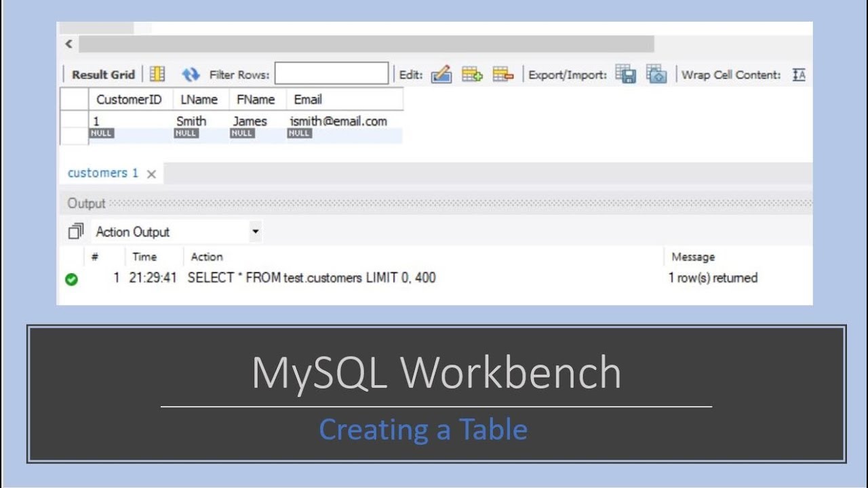The width and height of the screenshot is (868, 488).
Task: Click the edit current row pencil icon
Action: [x=441, y=74]
